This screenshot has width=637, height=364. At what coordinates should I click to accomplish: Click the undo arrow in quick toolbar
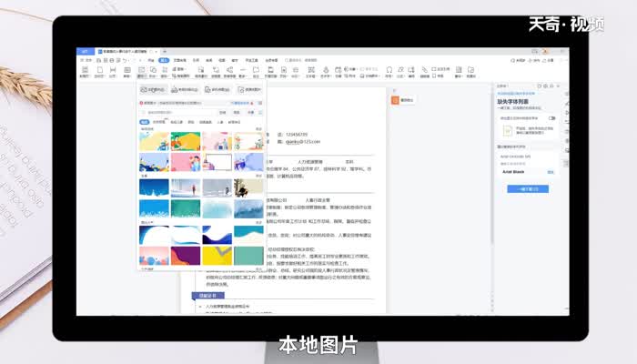[125, 61]
